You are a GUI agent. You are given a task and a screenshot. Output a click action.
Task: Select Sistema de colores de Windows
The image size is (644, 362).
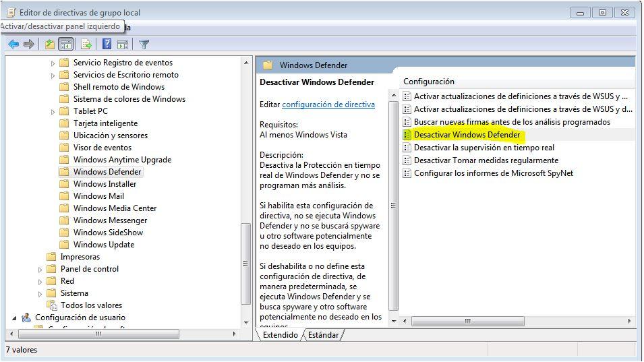click(x=129, y=99)
